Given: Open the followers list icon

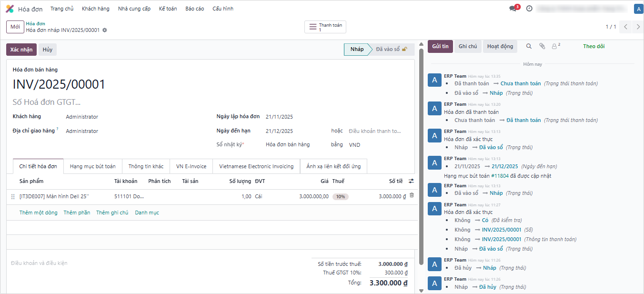Looking at the screenshot, I should (555, 46).
